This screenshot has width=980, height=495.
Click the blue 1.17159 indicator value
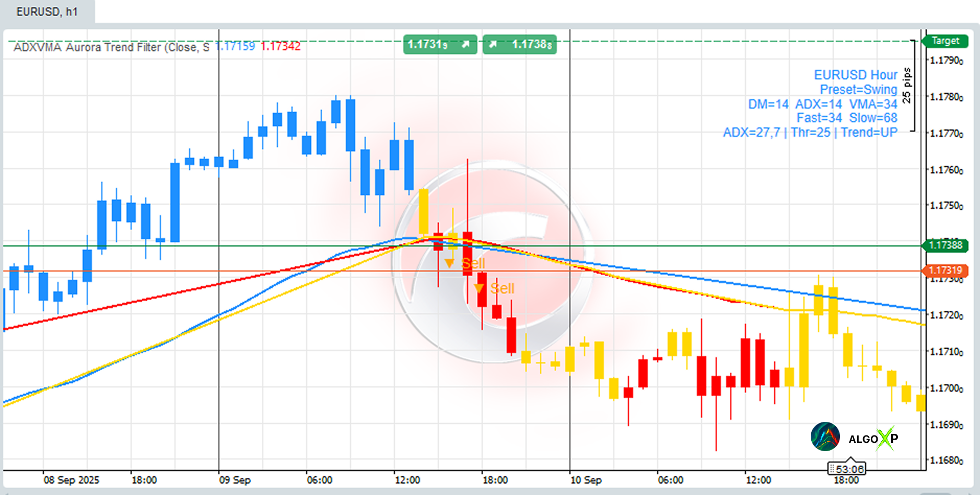click(x=236, y=46)
